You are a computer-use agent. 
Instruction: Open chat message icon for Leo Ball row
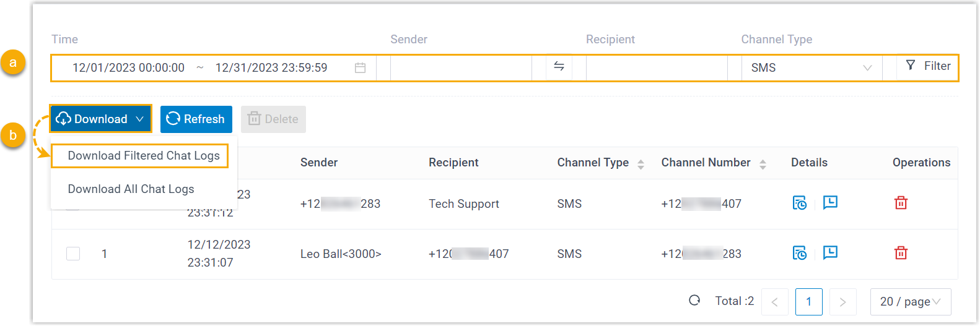[830, 252]
